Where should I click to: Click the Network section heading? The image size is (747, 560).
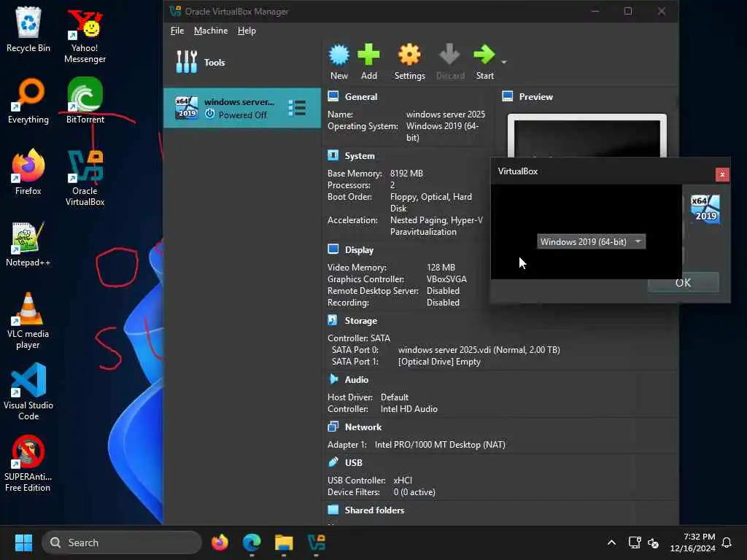pyautogui.click(x=363, y=427)
